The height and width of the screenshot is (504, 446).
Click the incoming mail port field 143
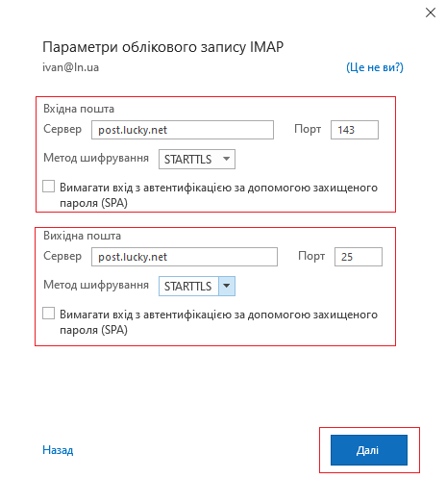point(355,130)
